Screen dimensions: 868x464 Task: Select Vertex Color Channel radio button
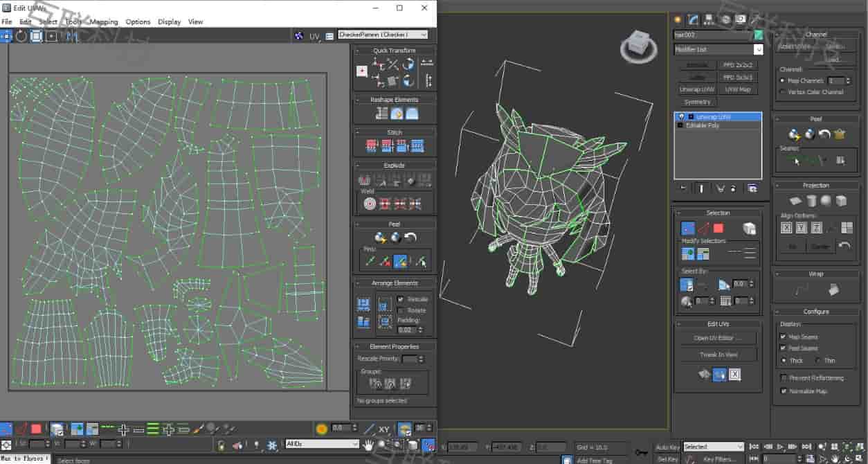(x=782, y=92)
